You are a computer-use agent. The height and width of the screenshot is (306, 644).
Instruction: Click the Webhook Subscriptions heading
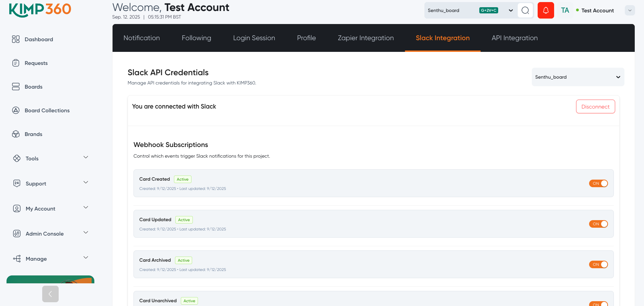171,145
